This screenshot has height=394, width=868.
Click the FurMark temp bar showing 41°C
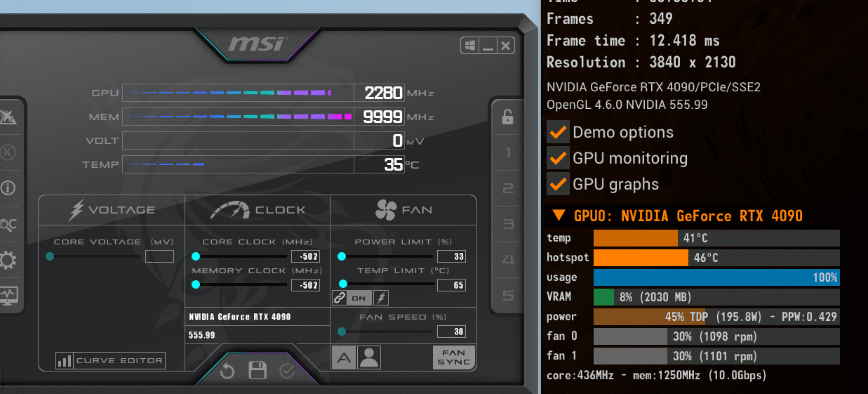pyautogui.click(x=716, y=238)
